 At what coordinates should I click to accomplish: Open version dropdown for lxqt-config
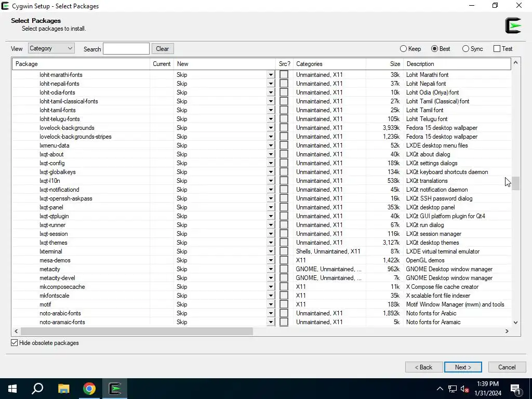[271, 163]
